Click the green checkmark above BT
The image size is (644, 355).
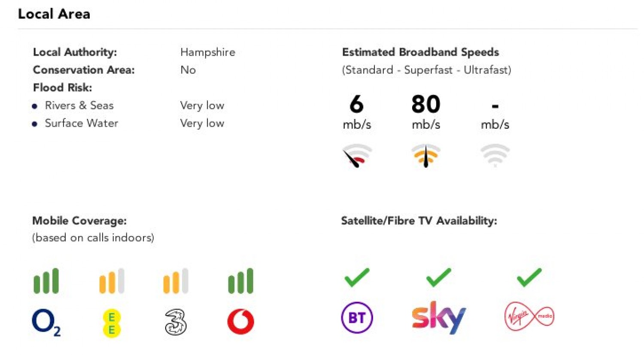point(357,277)
